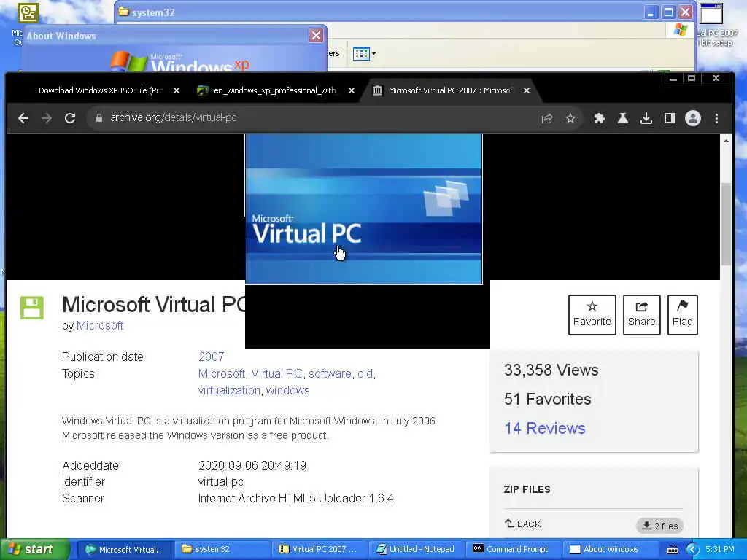Open the Virtual PC topic link
Viewport: 747px width, 560px height.
coord(276,374)
